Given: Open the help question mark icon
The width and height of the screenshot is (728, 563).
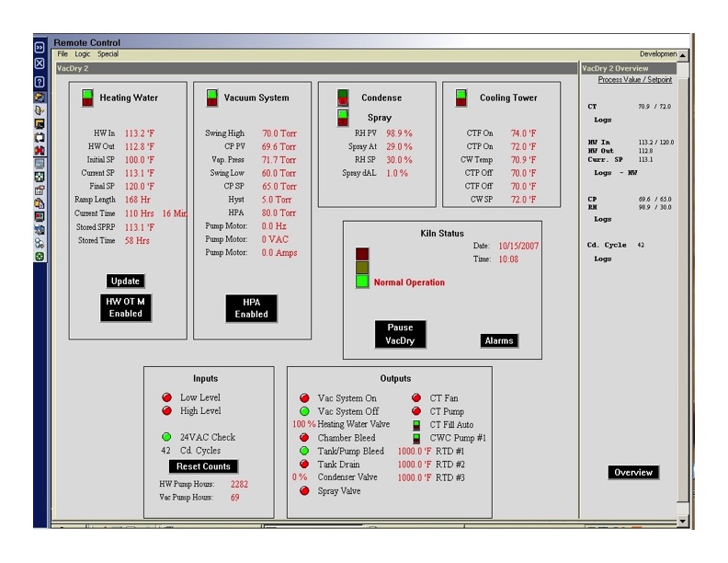Looking at the screenshot, I should coord(40,82).
